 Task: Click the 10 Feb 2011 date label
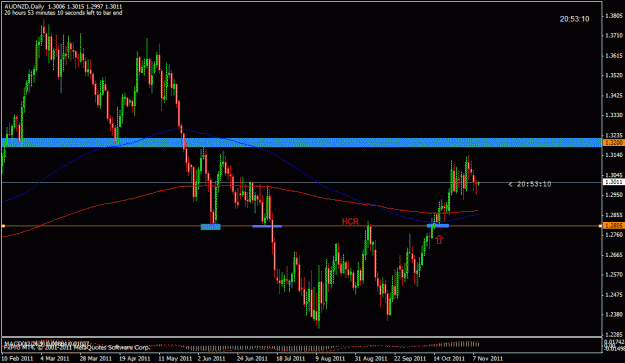click(x=17, y=358)
